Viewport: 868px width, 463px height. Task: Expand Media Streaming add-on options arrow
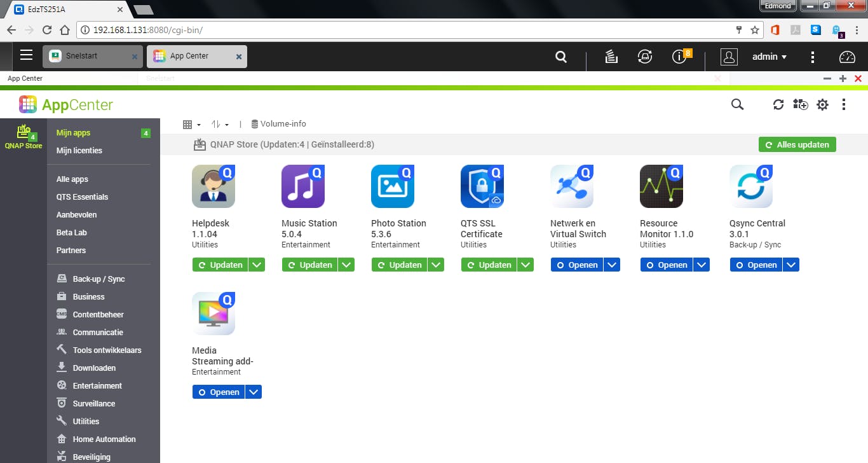tap(254, 392)
